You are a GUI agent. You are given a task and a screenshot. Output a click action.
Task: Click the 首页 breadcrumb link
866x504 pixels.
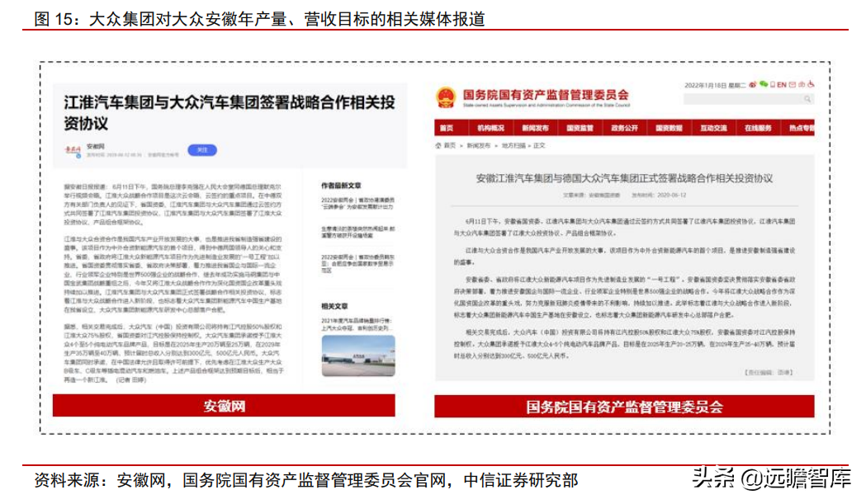450,145
